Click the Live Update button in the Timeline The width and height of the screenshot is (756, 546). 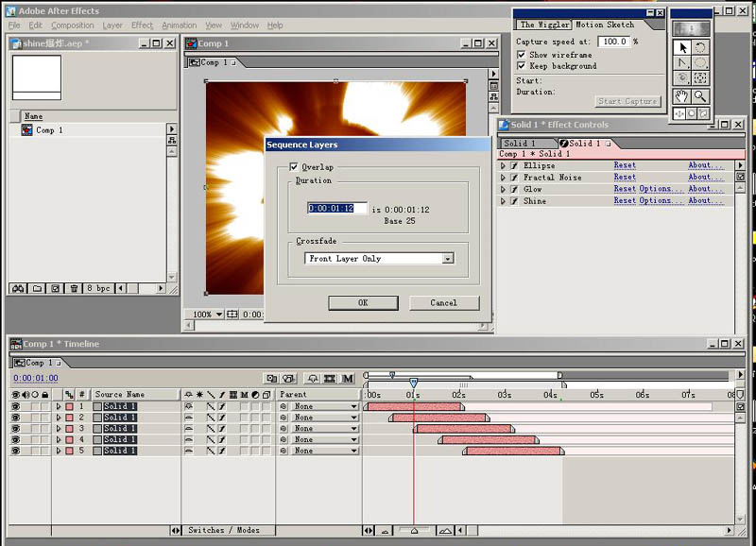pos(272,378)
